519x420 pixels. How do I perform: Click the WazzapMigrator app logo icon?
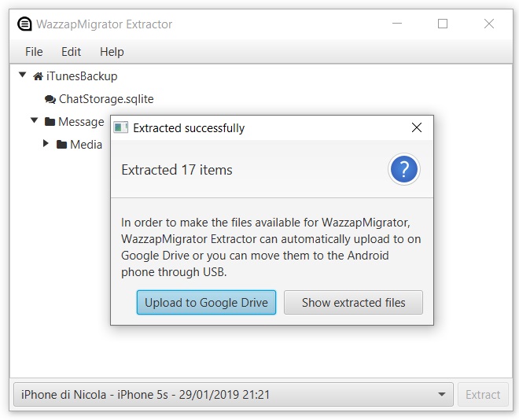point(24,24)
